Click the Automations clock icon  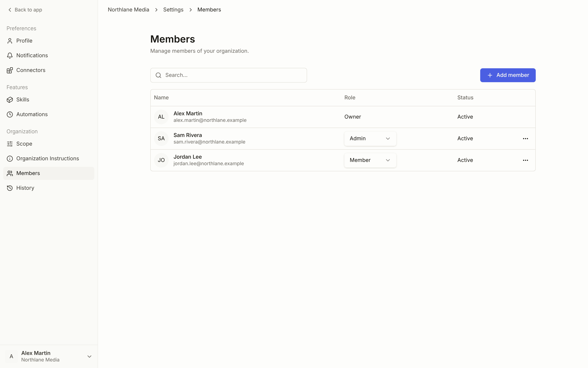pyautogui.click(x=10, y=114)
